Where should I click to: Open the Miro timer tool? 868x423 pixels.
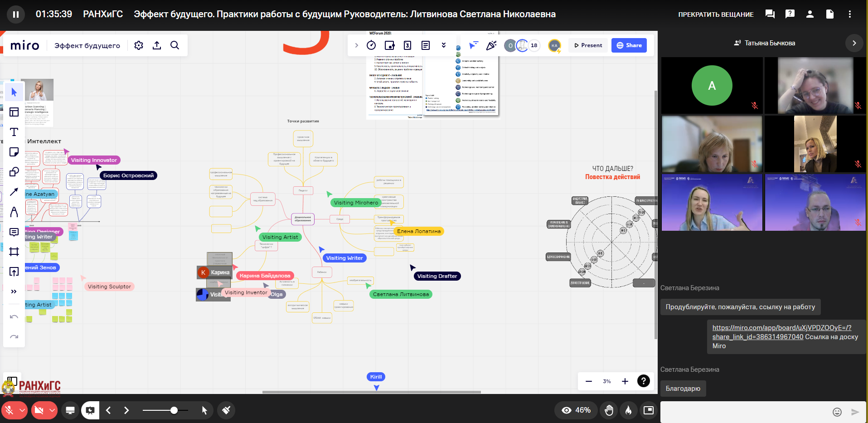(371, 45)
